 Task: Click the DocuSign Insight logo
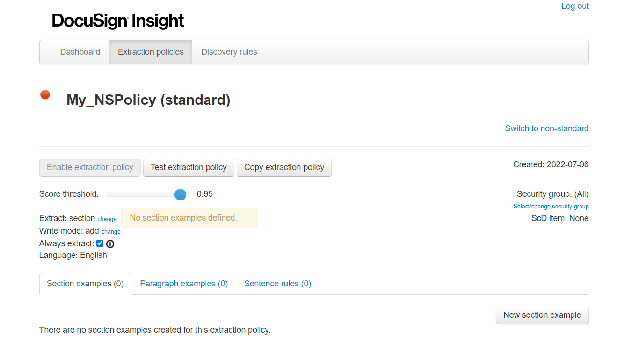(x=117, y=21)
